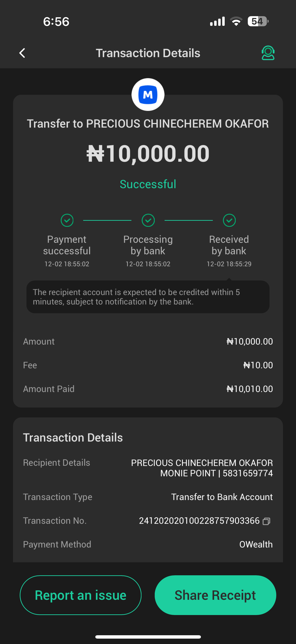
Task: Tap the Received by bank checkmark
Action: pos(229,220)
